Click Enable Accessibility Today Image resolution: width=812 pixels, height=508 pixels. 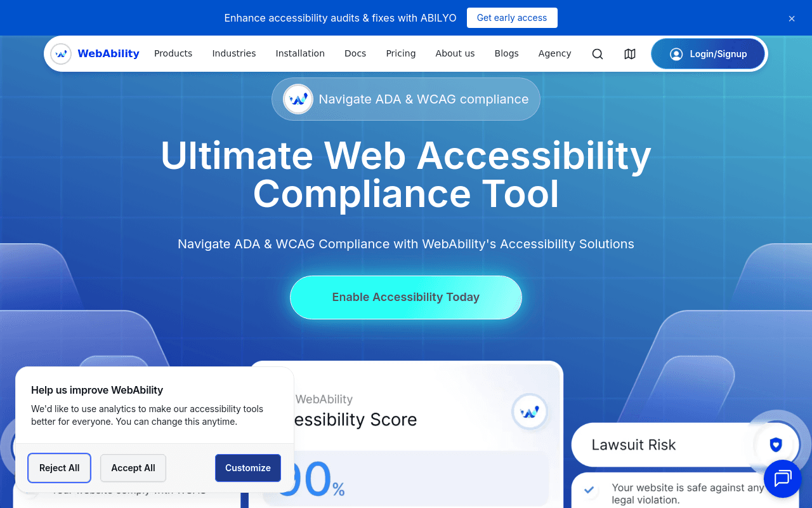point(406,297)
